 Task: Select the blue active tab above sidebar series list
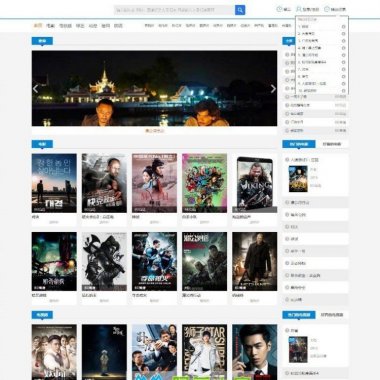tap(299, 315)
